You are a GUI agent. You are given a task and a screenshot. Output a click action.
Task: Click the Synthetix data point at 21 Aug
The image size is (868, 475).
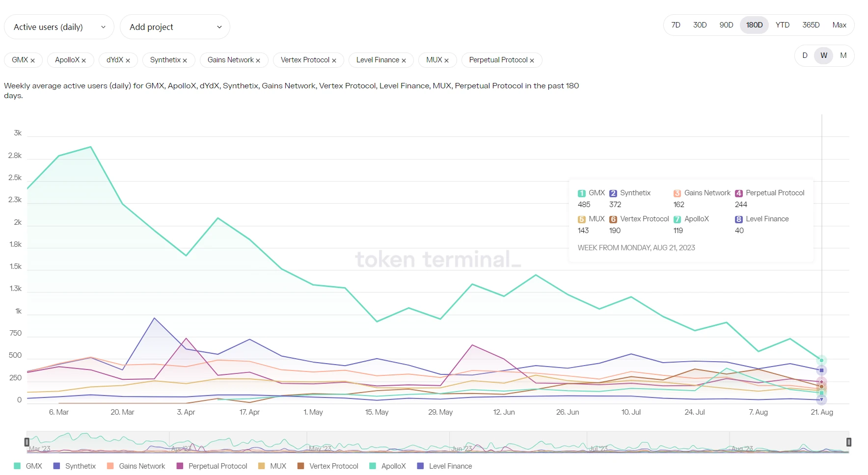click(x=821, y=370)
